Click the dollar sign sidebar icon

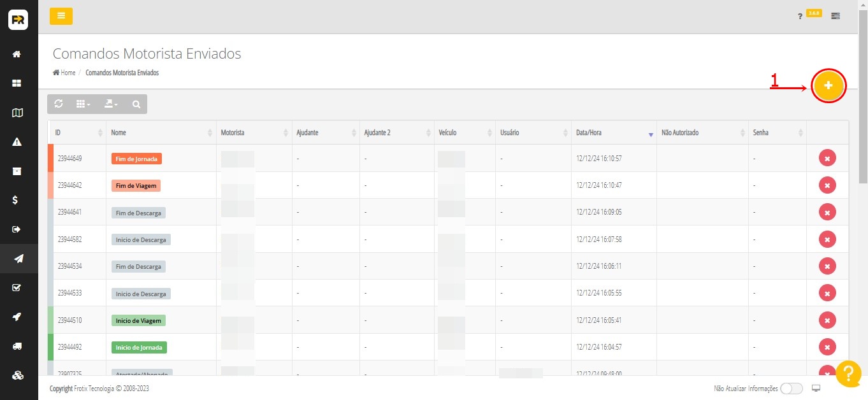pyautogui.click(x=18, y=200)
